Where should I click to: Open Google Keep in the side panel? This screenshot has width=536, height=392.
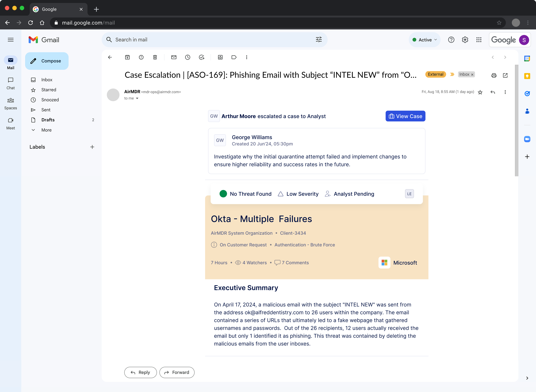point(527,76)
